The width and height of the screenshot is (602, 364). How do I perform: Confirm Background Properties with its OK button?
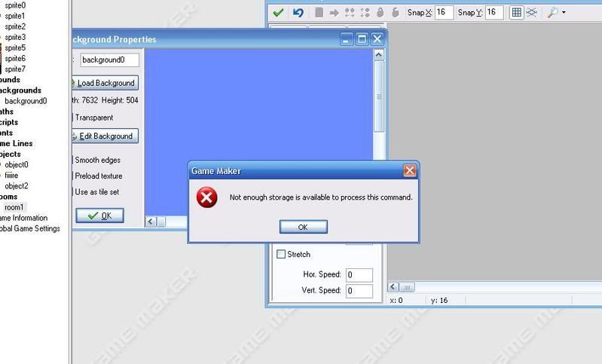tap(99, 216)
